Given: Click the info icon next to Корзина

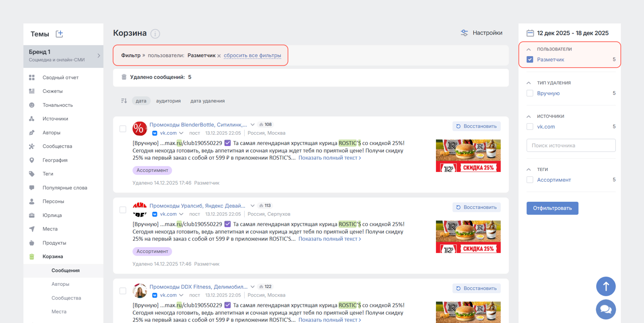Looking at the screenshot, I should coord(155,34).
